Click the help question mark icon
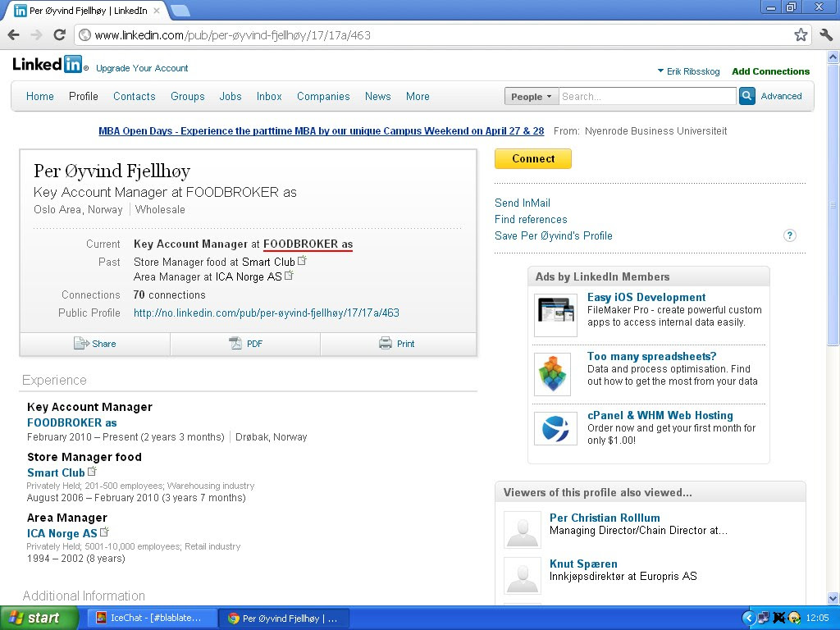Viewport: 840px width, 630px height. tap(790, 235)
